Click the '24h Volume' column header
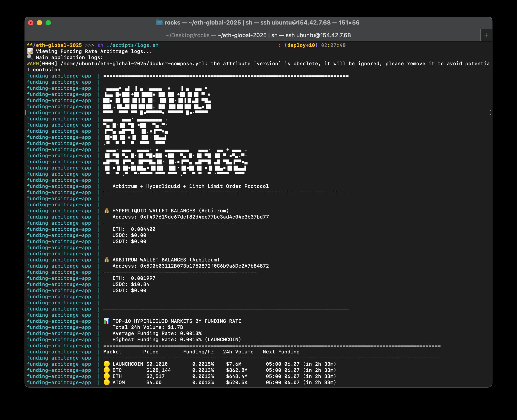517x420 pixels. click(x=238, y=352)
